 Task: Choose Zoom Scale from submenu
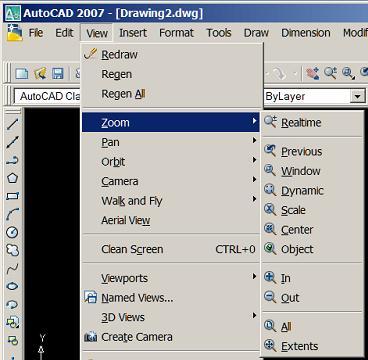pos(312,210)
